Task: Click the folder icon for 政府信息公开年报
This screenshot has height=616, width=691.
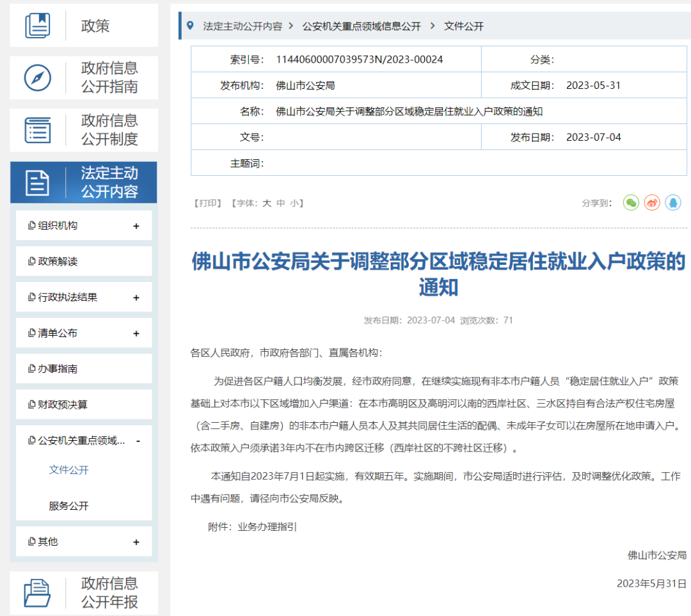Action: [37, 592]
